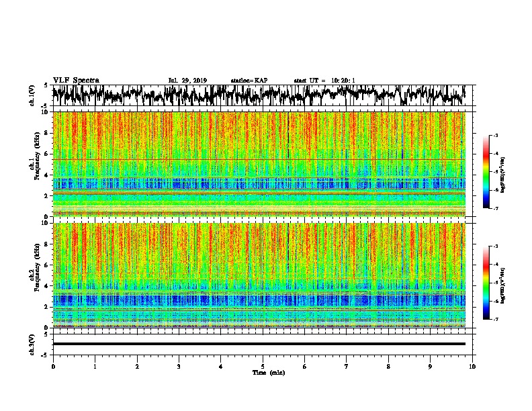This screenshot has height=411, width=532.
Task: Click the "10" tick label on the time axis
Action: (x=472, y=367)
